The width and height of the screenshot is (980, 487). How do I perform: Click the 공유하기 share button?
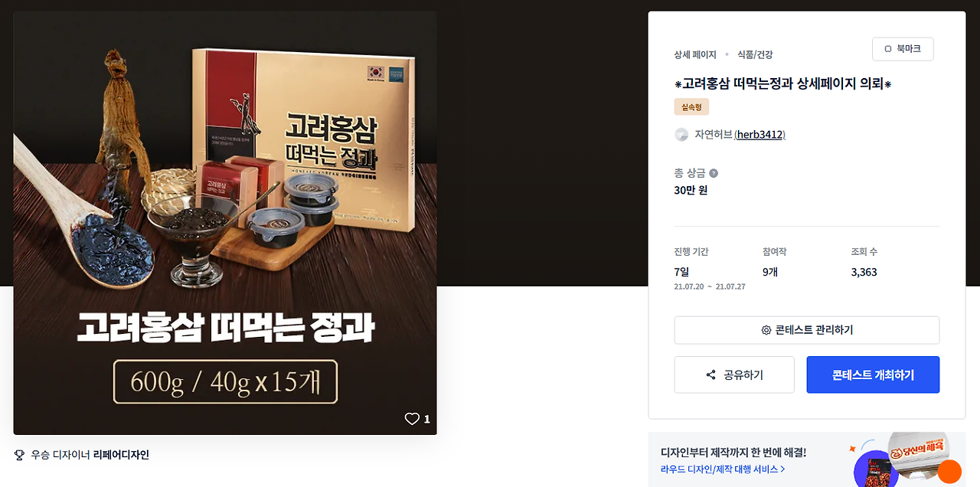click(x=734, y=375)
